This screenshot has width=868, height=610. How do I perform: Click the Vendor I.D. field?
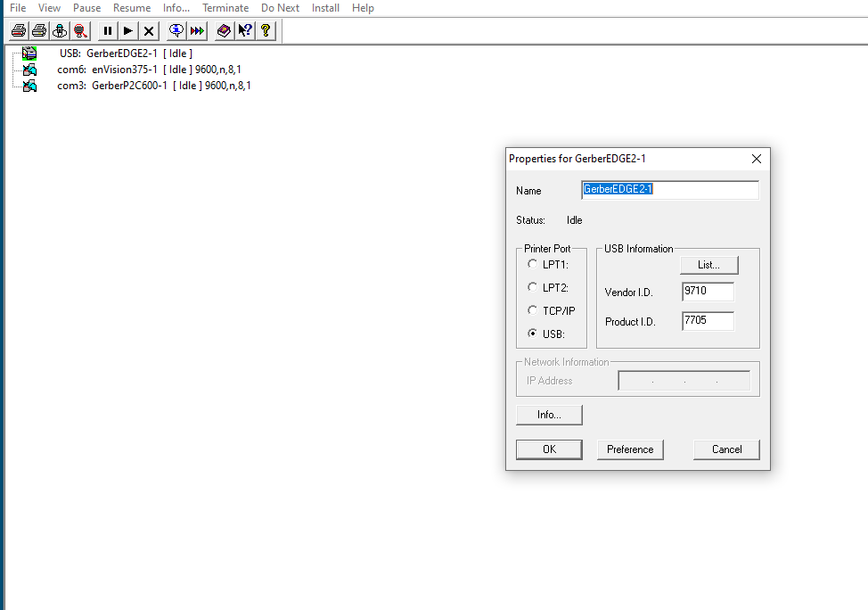[708, 292]
